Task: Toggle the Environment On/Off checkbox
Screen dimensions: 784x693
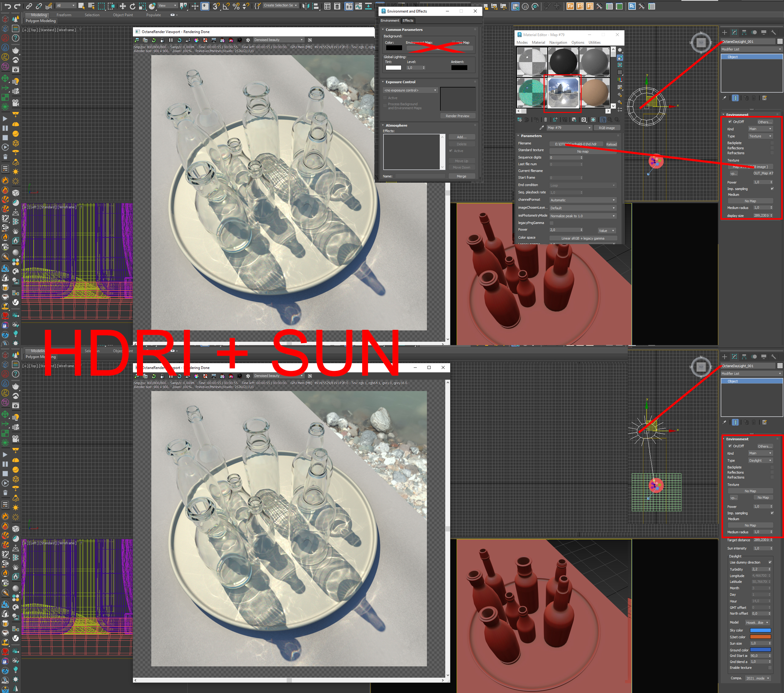Action: [x=730, y=121]
